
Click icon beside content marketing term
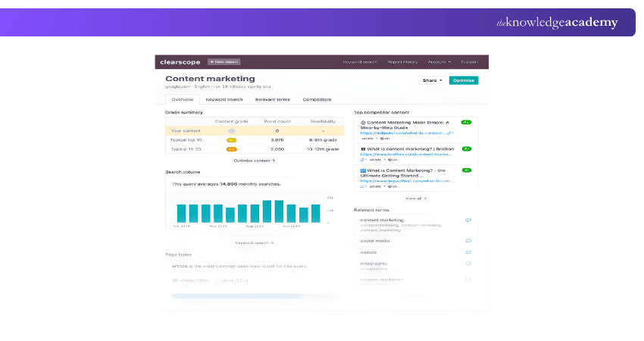[x=468, y=221]
